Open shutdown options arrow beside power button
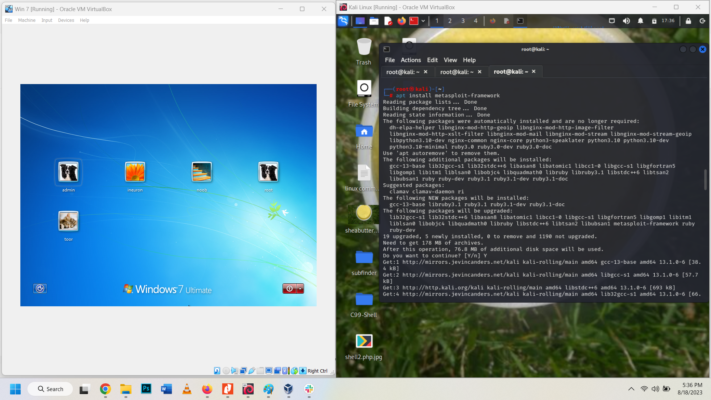Screen dimensions: 711x400 coord(300,288)
